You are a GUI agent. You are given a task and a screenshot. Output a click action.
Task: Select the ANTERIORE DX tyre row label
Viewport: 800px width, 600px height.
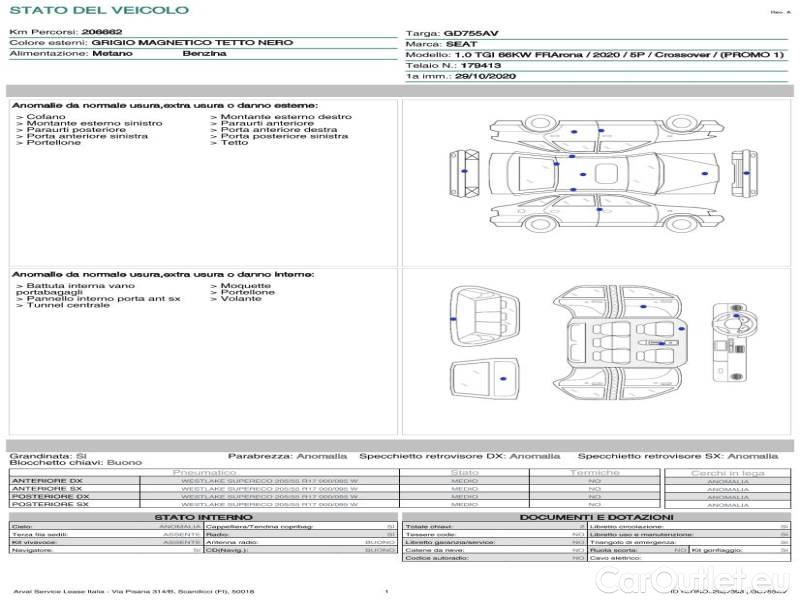pyautogui.click(x=48, y=481)
